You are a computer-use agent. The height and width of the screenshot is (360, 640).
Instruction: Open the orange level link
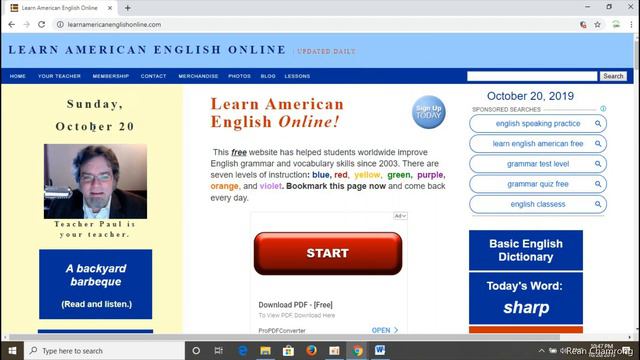(224, 186)
